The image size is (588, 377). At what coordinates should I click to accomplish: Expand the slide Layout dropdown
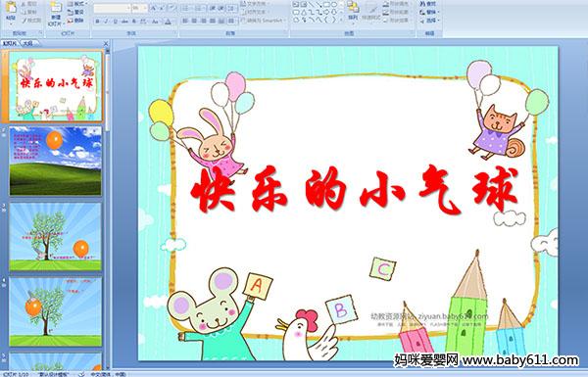tap(76, 4)
